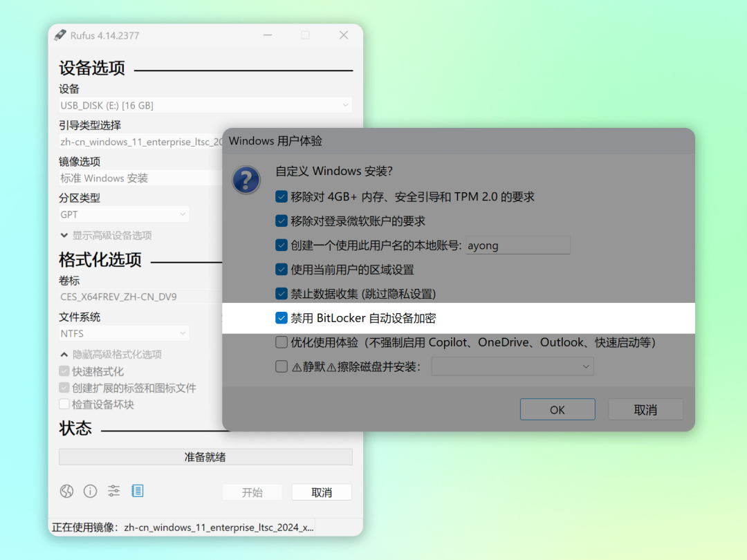Screen dimensions: 747x560
Task: Click the Rufus Start (开始) button
Action: pos(252,492)
